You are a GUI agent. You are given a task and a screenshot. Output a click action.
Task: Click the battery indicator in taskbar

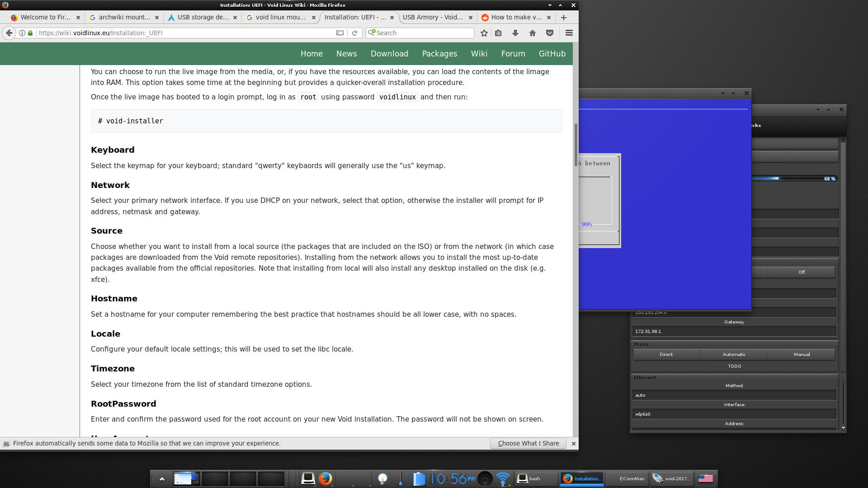[419, 479]
